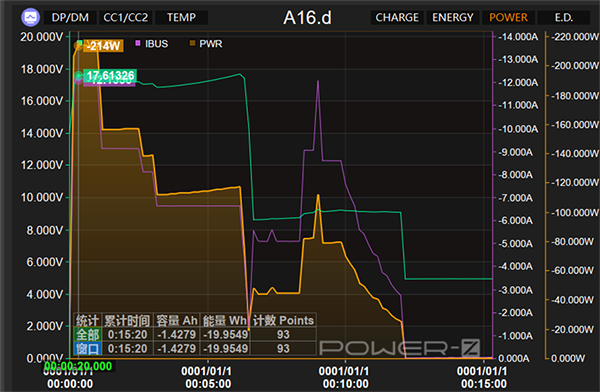Image resolution: width=600 pixels, height=392 pixels.
Task: Switch to the CHARGE tab
Action: coord(397,18)
